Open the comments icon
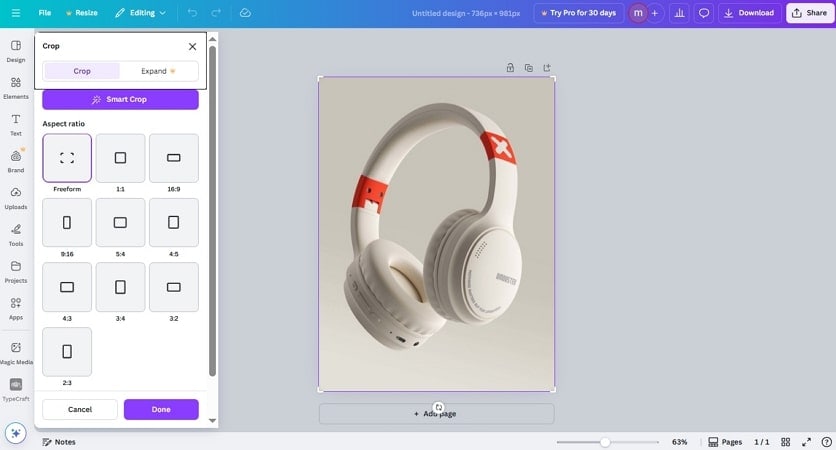This screenshot has height=450, width=836. pos(704,13)
